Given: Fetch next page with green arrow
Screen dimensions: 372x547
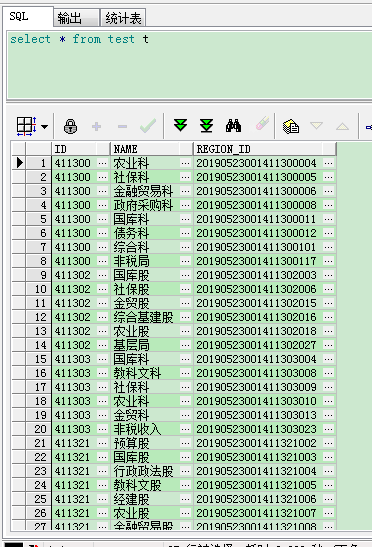Looking at the screenshot, I should coord(180,125).
